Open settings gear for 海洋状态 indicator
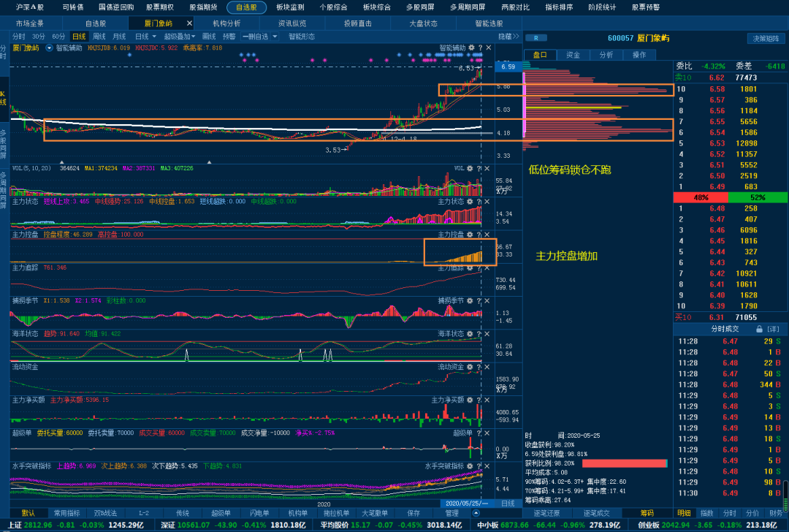This screenshot has height=532, width=789. click(x=470, y=334)
